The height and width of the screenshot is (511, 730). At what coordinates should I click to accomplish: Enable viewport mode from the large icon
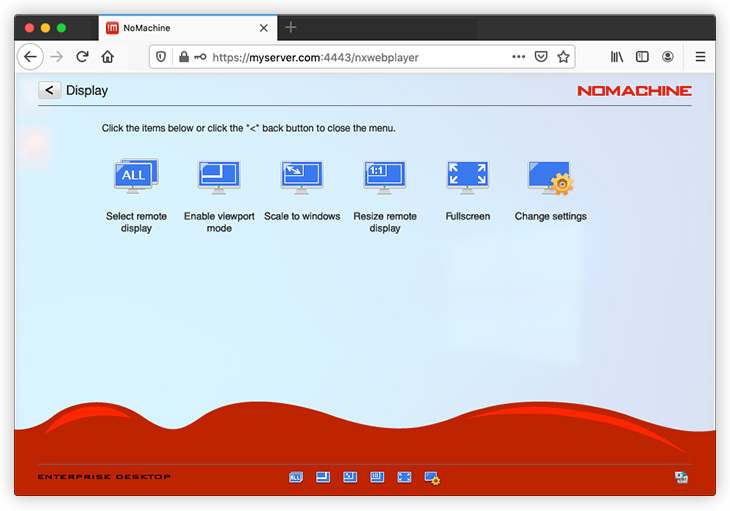pyautogui.click(x=218, y=178)
